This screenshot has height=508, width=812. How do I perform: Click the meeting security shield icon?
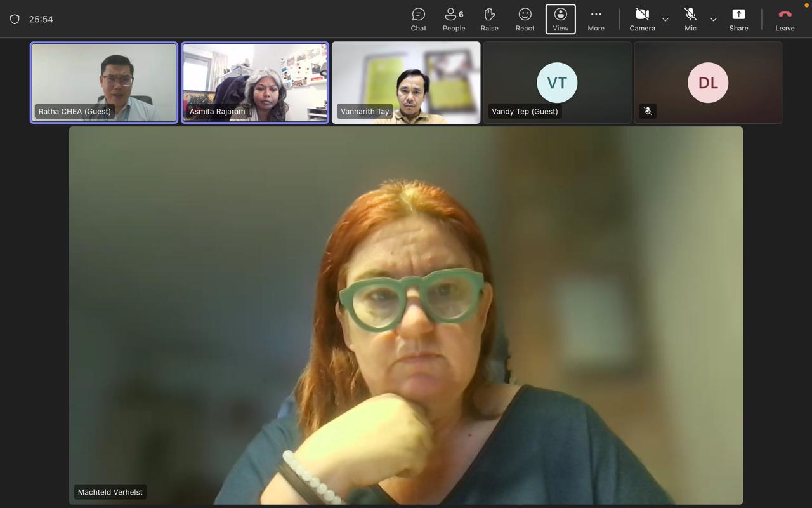point(15,19)
